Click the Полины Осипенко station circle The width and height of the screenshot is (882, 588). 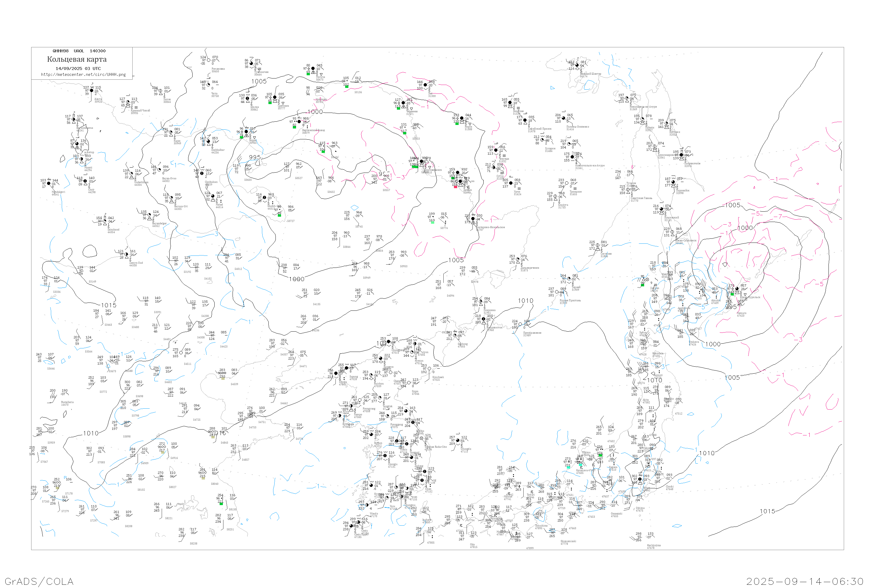coord(564,118)
